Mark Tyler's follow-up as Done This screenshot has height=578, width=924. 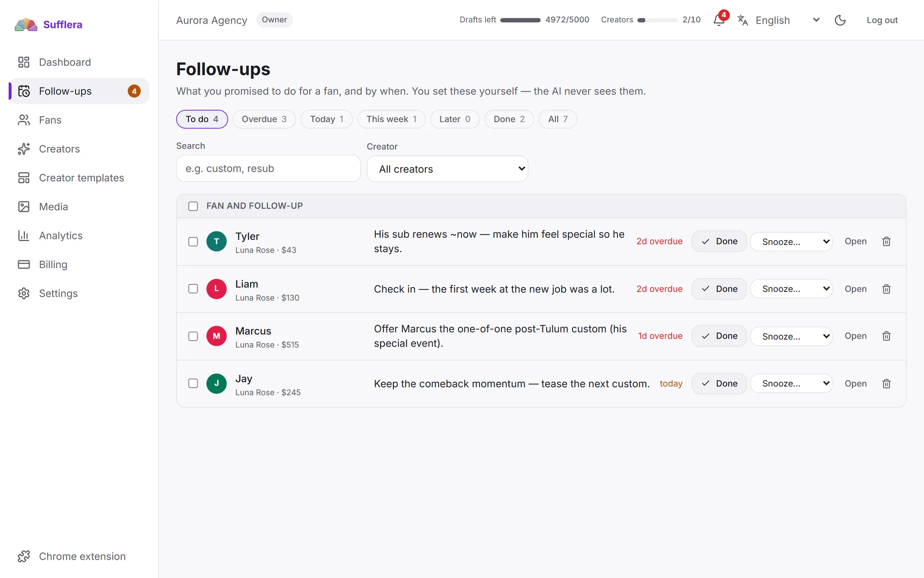tap(719, 242)
